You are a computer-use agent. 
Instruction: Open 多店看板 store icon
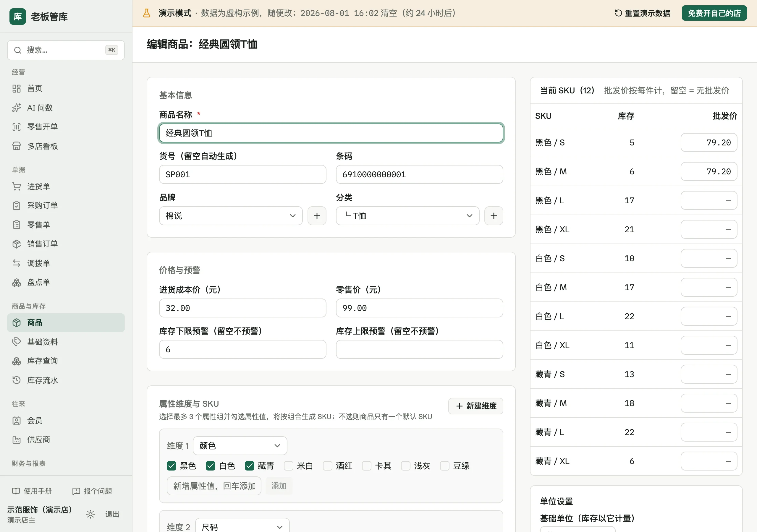pos(17,146)
